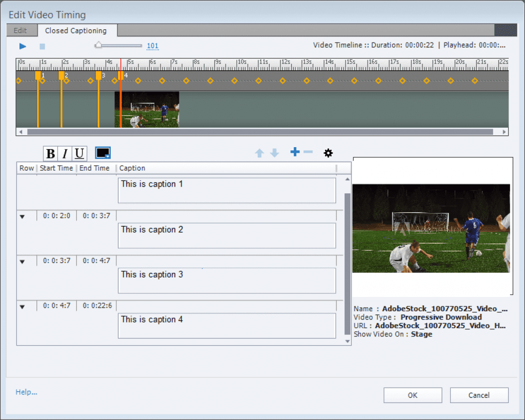Click start time 0: 0: 4:7
This screenshot has height=420, width=525.
pyautogui.click(x=56, y=306)
